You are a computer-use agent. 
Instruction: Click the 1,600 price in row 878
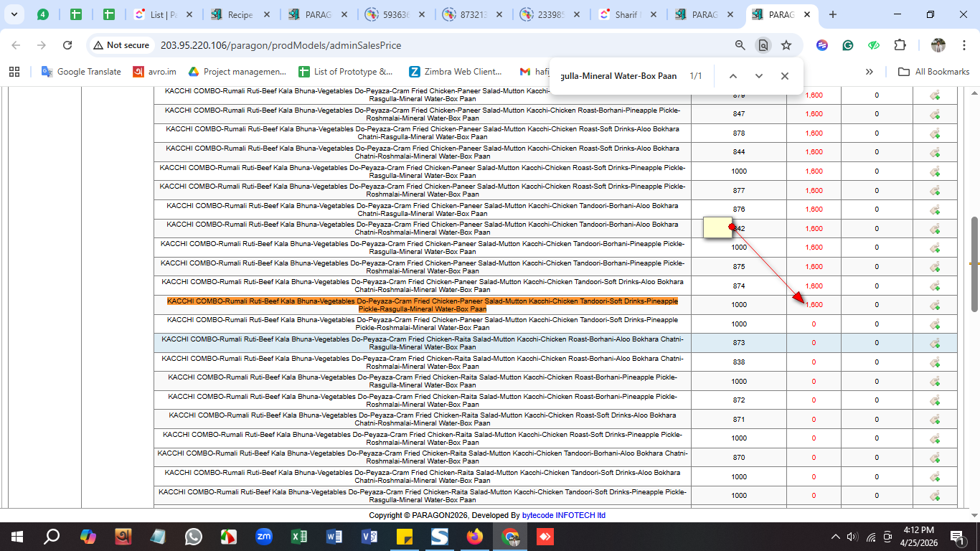click(x=814, y=133)
